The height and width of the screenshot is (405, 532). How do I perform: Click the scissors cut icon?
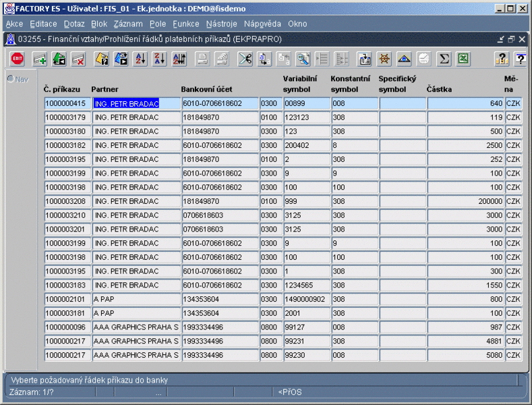[x=245, y=59]
